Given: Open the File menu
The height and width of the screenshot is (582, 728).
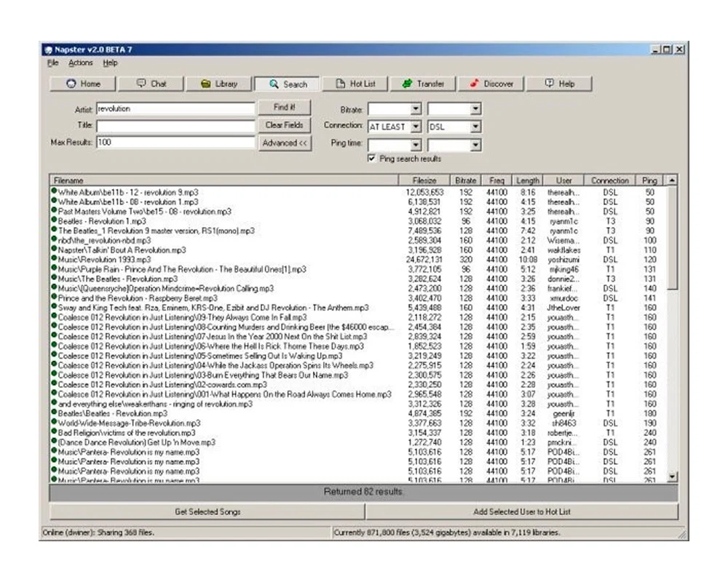Looking at the screenshot, I should pyautogui.click(x=52, y=63).
